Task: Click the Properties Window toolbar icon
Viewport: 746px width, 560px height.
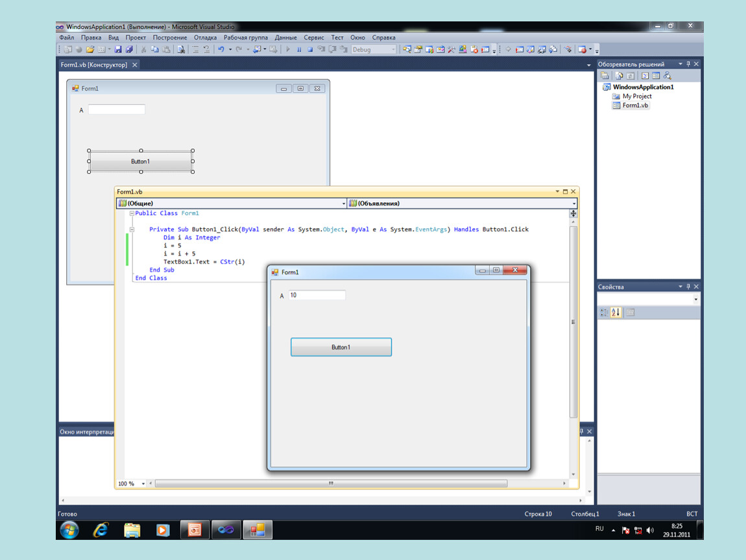Action: click(418, 49)
